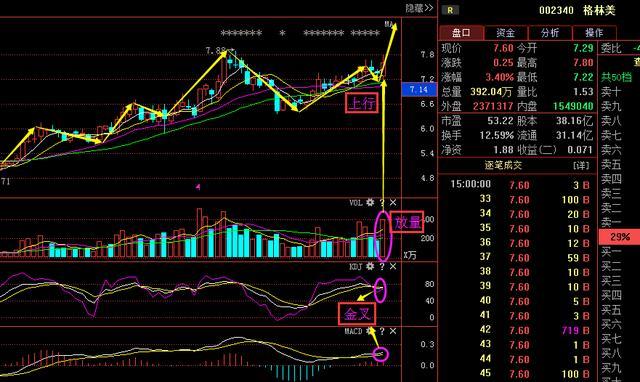The image size is (640, 382).
Task: Click 流通 31.14亿 value
Action: pos(575,135)
